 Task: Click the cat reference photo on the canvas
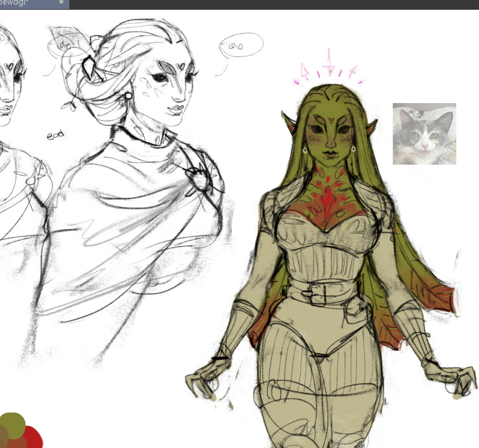[424, 134]
